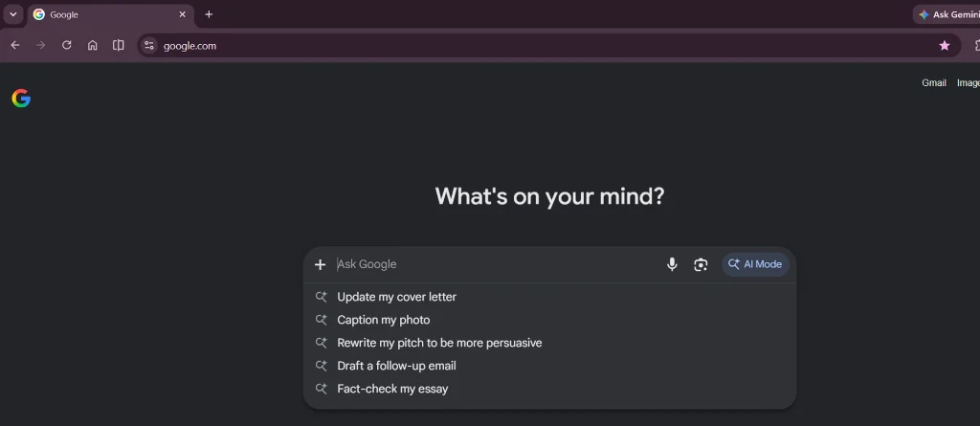Expand the tab search dropdown arrow
Screen dimensions: 980x426
(x=13, y=14)
